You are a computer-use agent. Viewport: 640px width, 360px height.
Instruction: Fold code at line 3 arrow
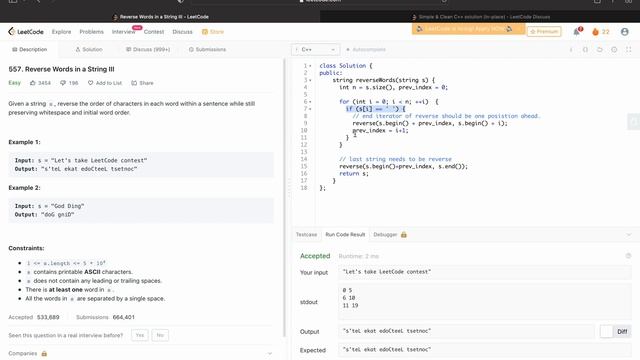[310, 80]
